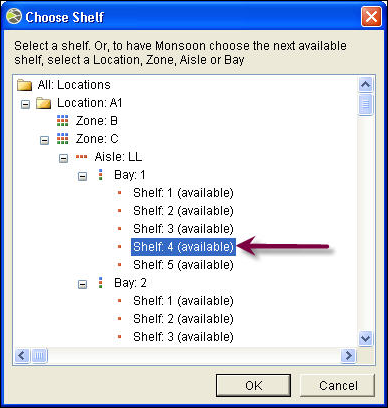This screenshot has width=388, height=408.
Task: Click the Zone: B grid icon
Action: 62,121
